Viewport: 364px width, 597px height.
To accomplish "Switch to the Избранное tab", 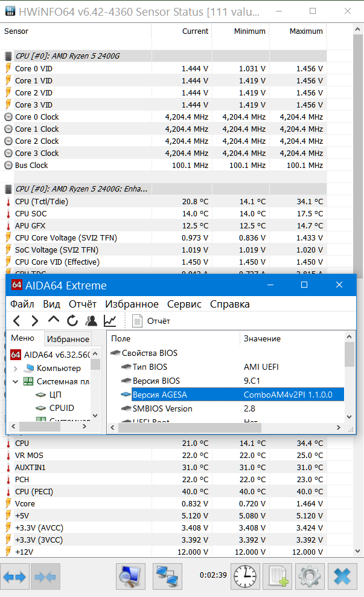I will pyautogui.click(x=68, y=340).
